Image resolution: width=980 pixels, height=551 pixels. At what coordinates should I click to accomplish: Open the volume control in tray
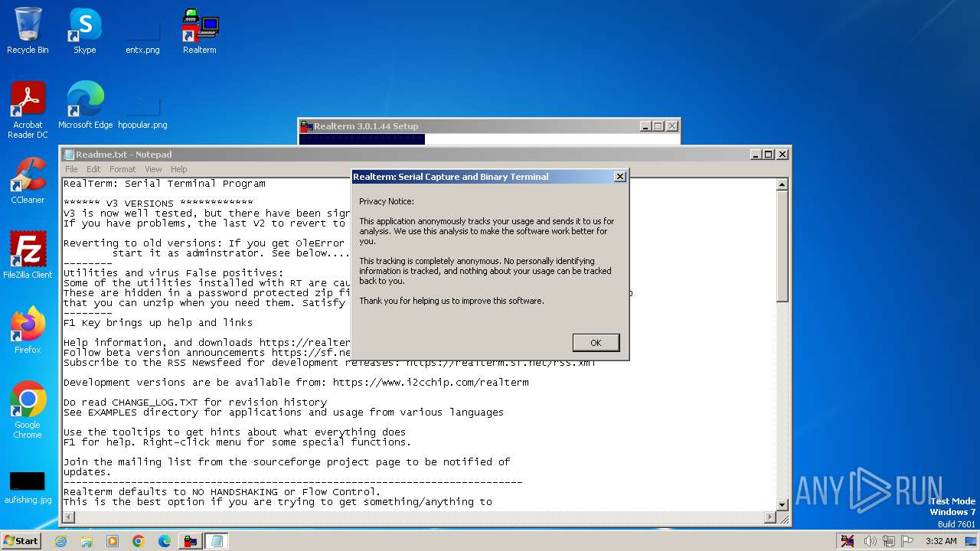(871, 541)
